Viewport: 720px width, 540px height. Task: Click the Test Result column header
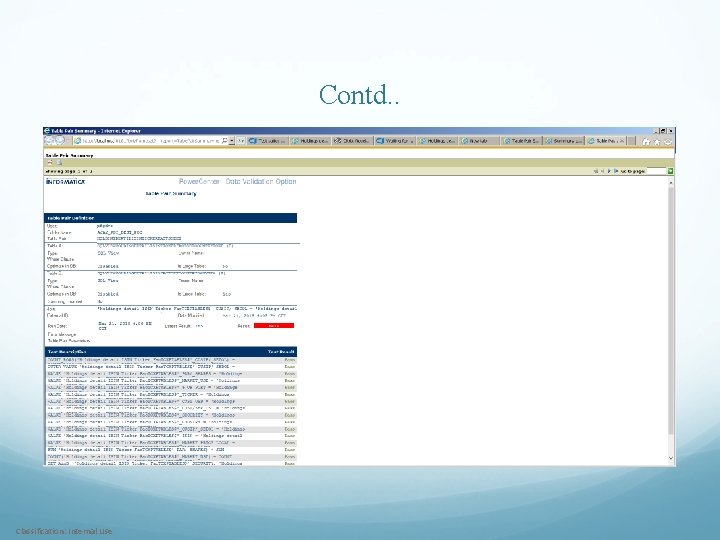click(x=281, y=352)
